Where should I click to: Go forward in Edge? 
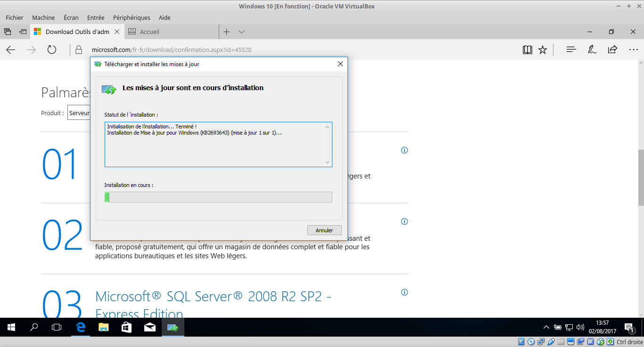[x=31, y=50]
